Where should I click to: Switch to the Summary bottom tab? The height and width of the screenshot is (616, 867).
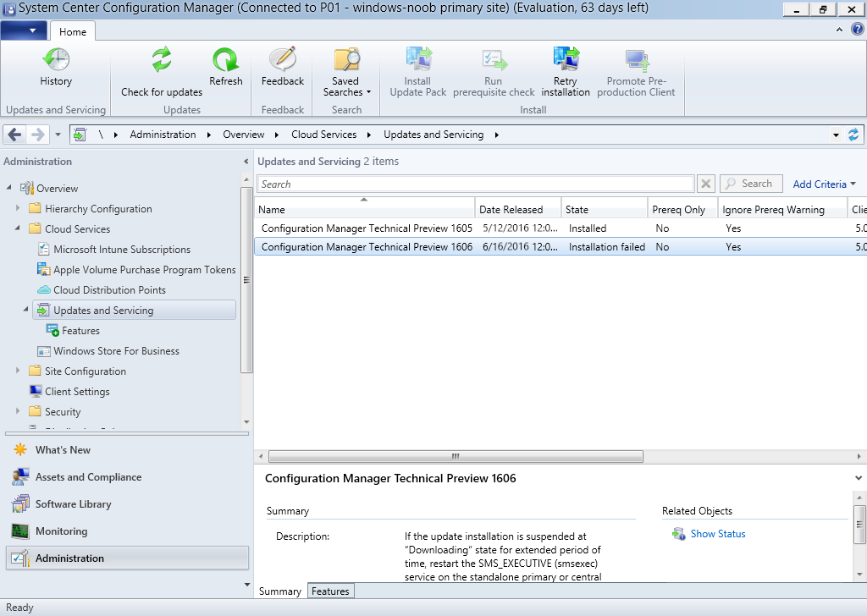point(279,591)
